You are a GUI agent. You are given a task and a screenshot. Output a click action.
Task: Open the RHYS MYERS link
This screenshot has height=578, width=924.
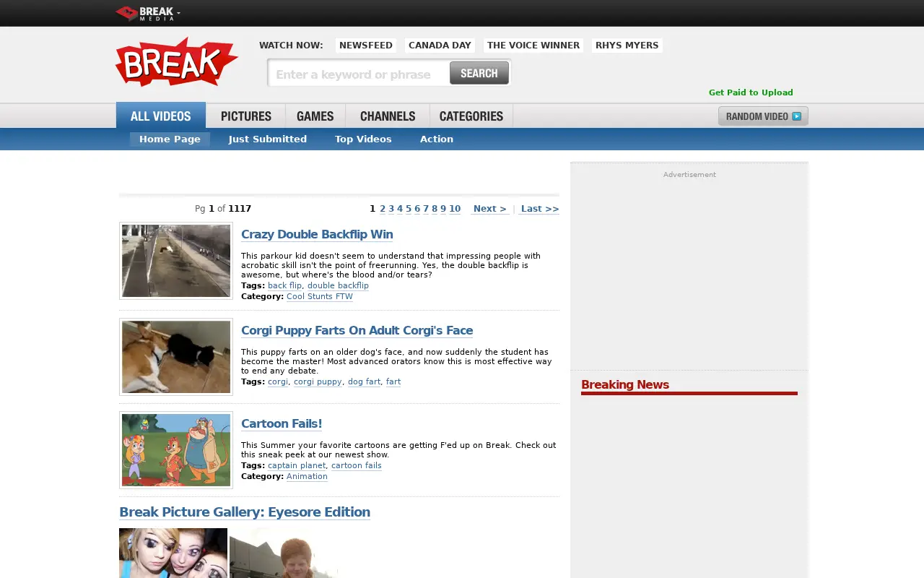pos(627,46)
